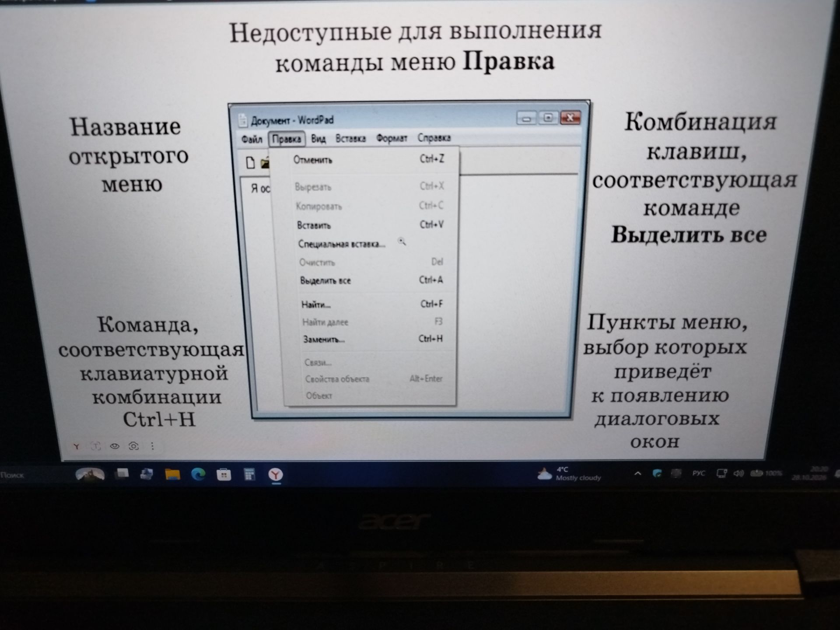The width and height of the screenshot is (840, 630).
Task: Open the Справка menu in WordPad
Action: pyautogui.click(x=434, y=138)
